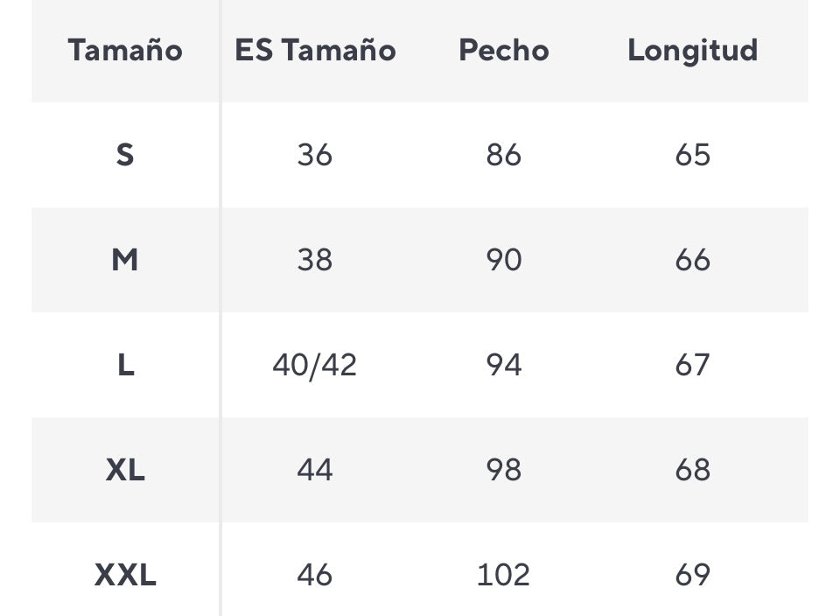Click chest value 102

(504, 575)
